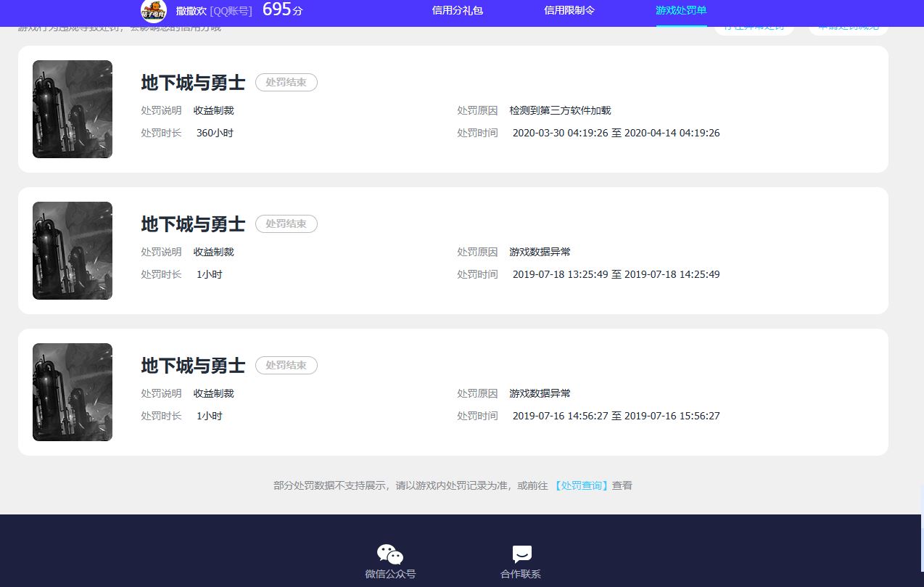924x587 pixels.
Task: Click the 桔子电竞 avatar logo in the header
Action: pyautogui.click(x=153, y=12)
